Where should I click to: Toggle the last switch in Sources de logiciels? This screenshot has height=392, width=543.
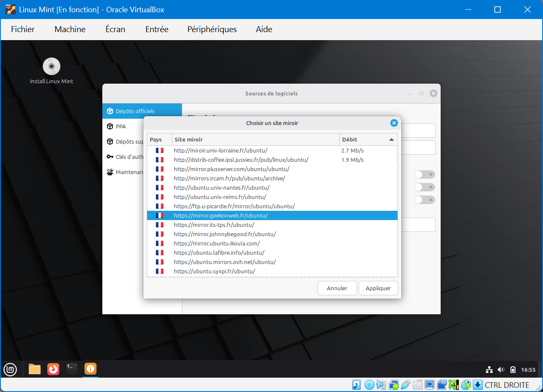click(424, 200)
